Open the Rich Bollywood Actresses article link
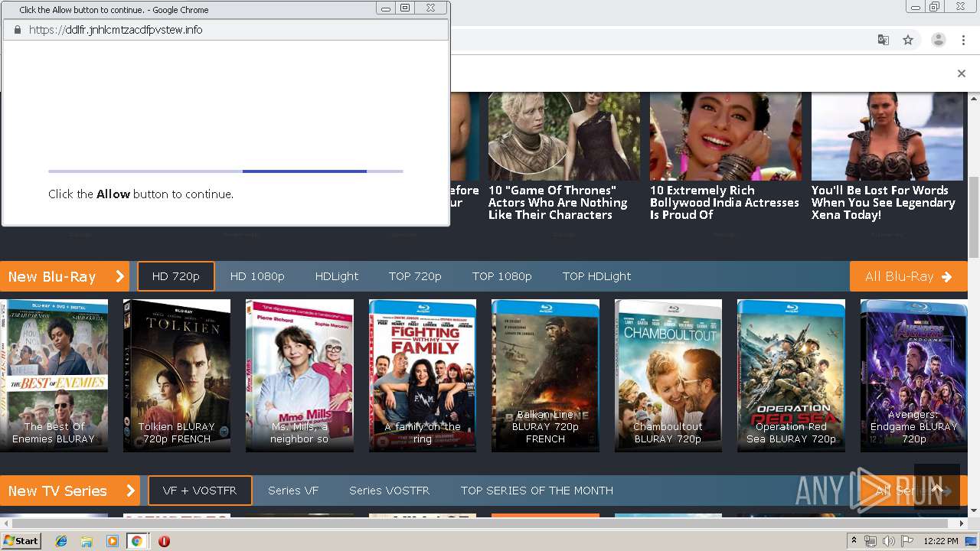 [x=724, y=203]
